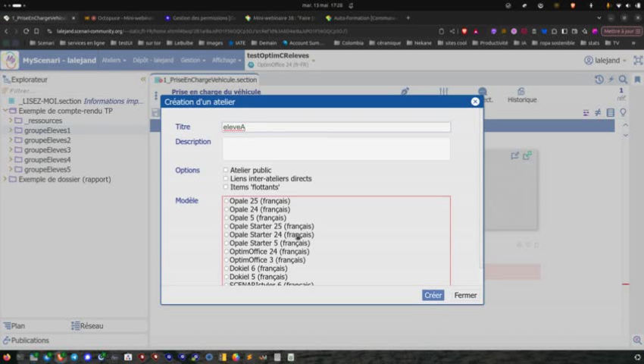Click the lalejand user account icon
This screenshot has height=364, width=644.
point(589,60)
